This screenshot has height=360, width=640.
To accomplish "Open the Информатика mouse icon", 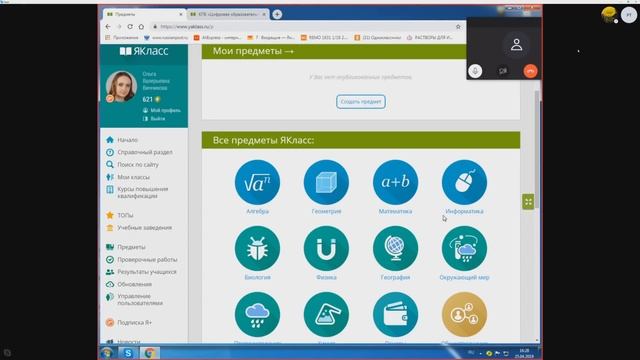I will click(x=464, y=182).
